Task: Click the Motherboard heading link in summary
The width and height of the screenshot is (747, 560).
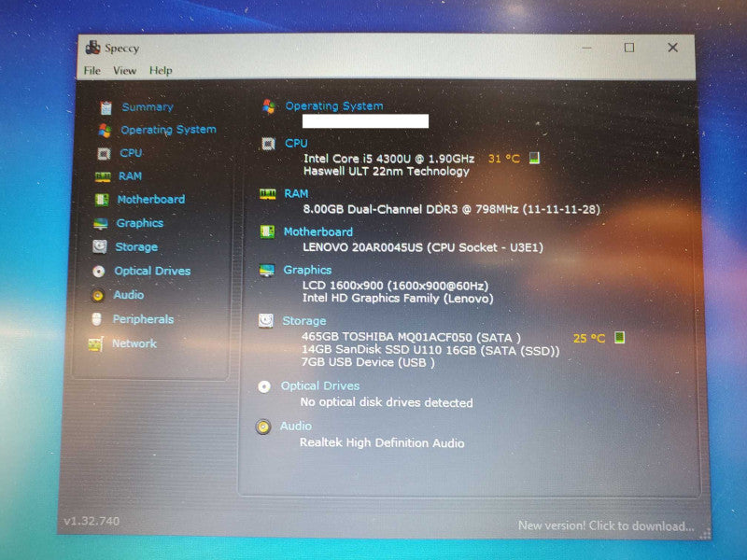Action: 318,231
